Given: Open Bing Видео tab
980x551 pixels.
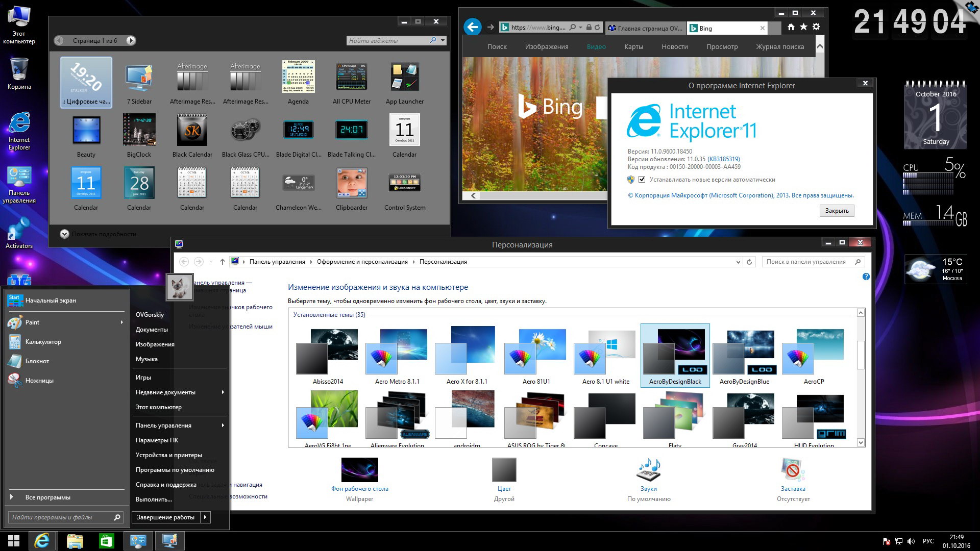Looking at the screenshot, I should [596, 46].
